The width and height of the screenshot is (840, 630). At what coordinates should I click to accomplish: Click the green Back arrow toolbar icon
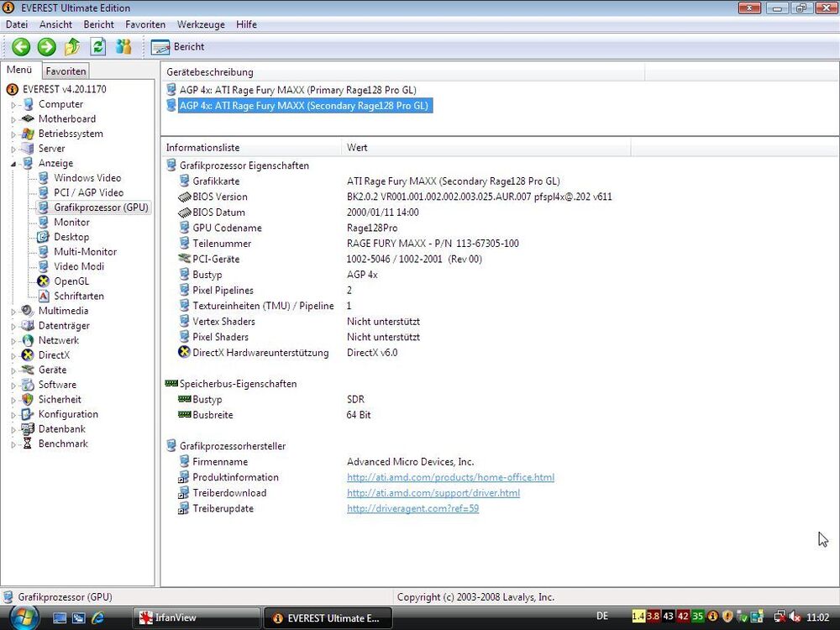[20, 47]
